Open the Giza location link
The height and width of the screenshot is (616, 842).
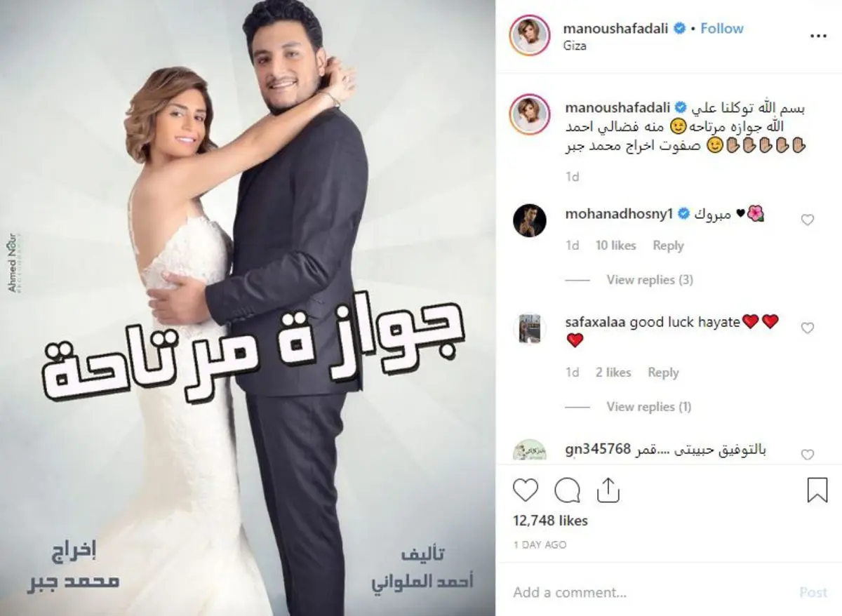[575, 46]
